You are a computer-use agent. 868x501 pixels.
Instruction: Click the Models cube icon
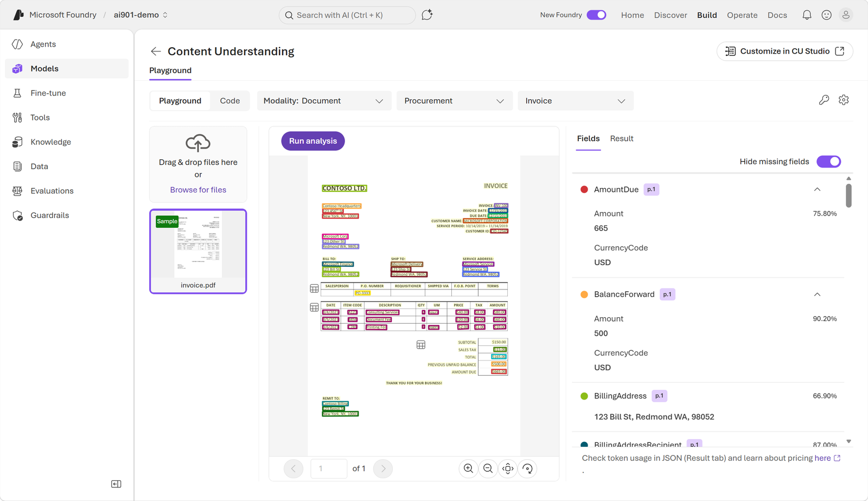[x=17, y=69]
